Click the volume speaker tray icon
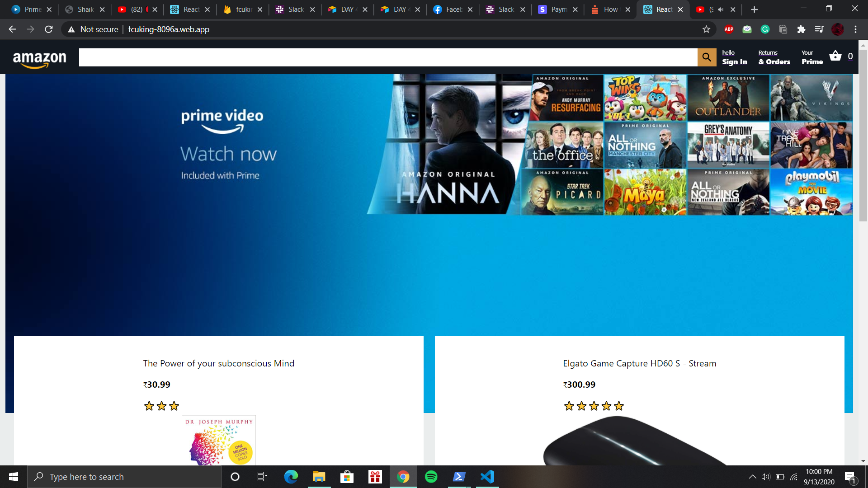The width and height of the screenshot is (868, 488). coord(765,477)
